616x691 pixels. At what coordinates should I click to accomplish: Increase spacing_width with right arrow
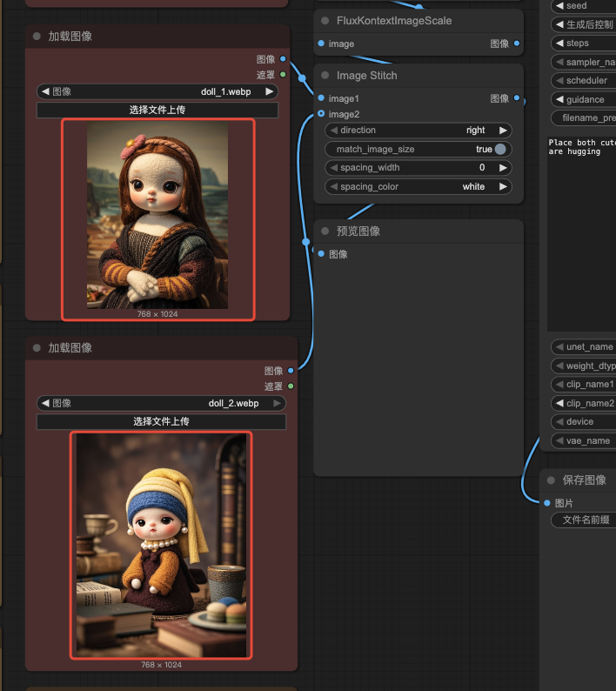pyautogui.click(x=503, y=168)
